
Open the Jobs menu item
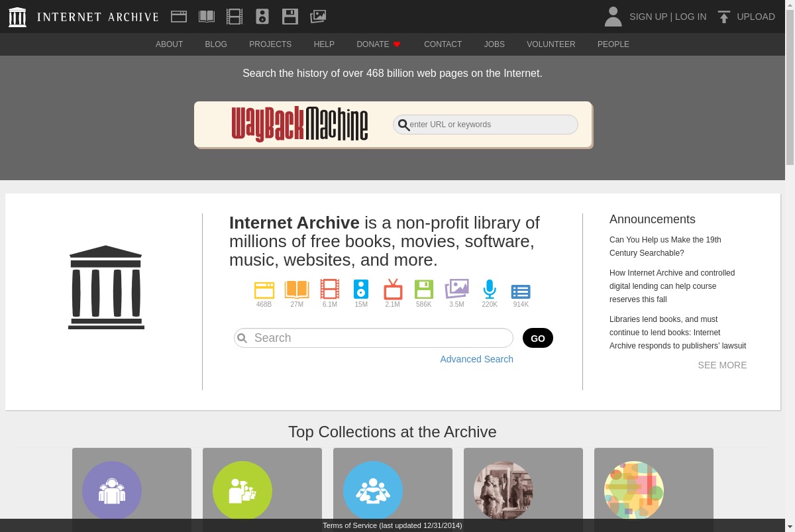coord(494,44)
